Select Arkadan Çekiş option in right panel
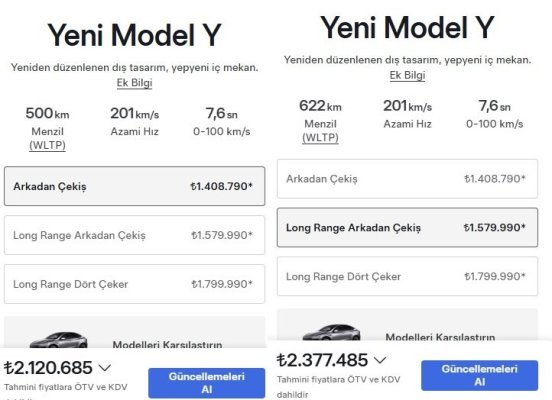Viewport: 552px width, 400px height. 407,179
